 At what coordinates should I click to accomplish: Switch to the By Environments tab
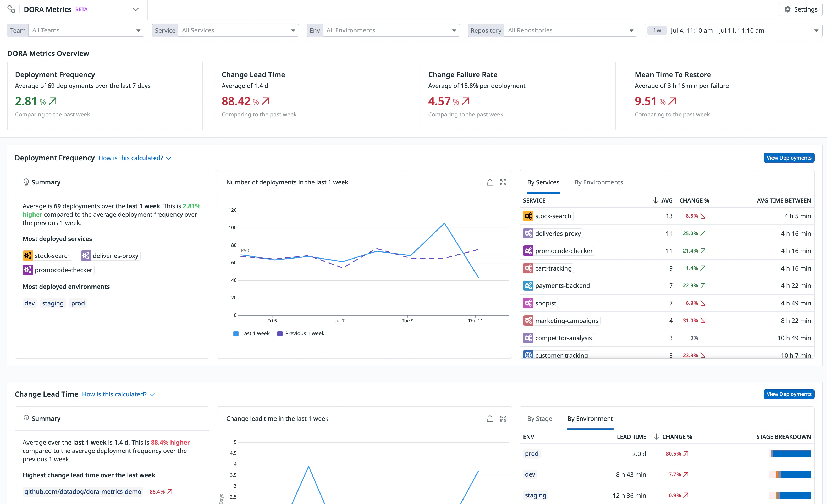tap(598, 182)
